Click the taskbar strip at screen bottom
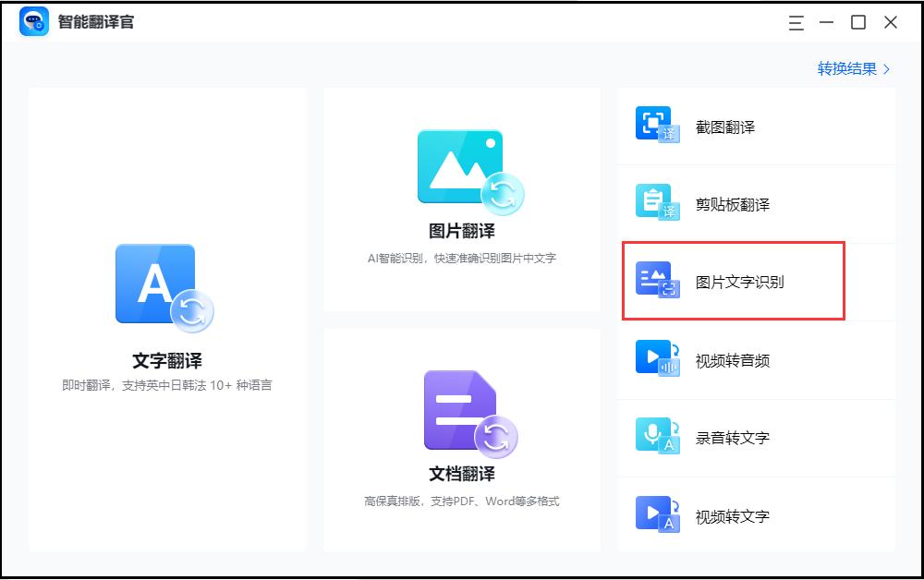The height and width of the screenshot is (580, 924). (462, 576)
